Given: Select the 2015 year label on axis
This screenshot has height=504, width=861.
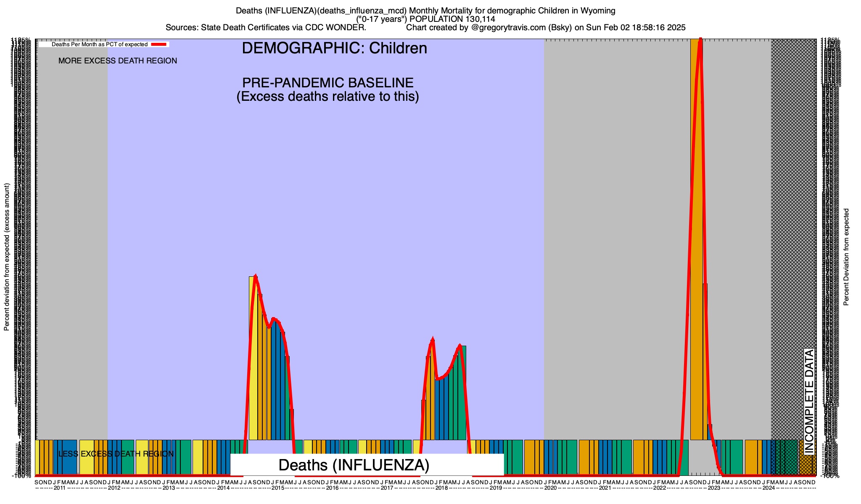Looking at the screenshot, I should click(x=278, y=488).
